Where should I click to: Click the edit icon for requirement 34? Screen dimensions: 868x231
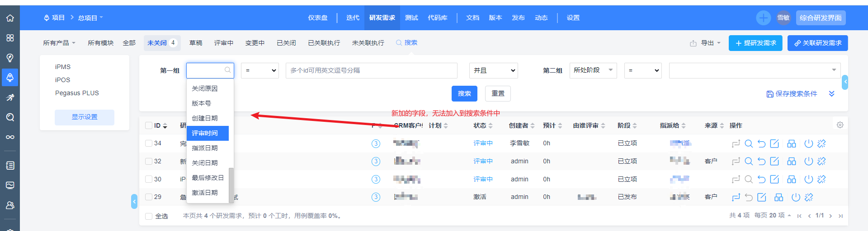(x=774, y=143)
